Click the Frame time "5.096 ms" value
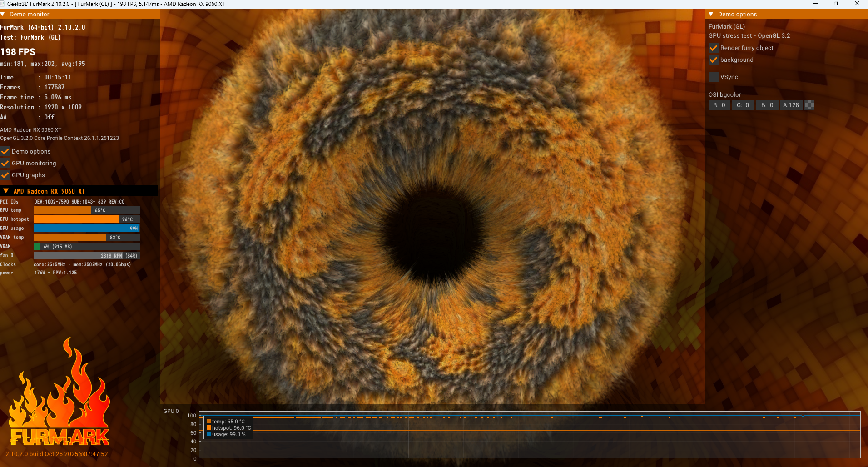Viewport: 868px width, 467px height. tap(58, 97)
